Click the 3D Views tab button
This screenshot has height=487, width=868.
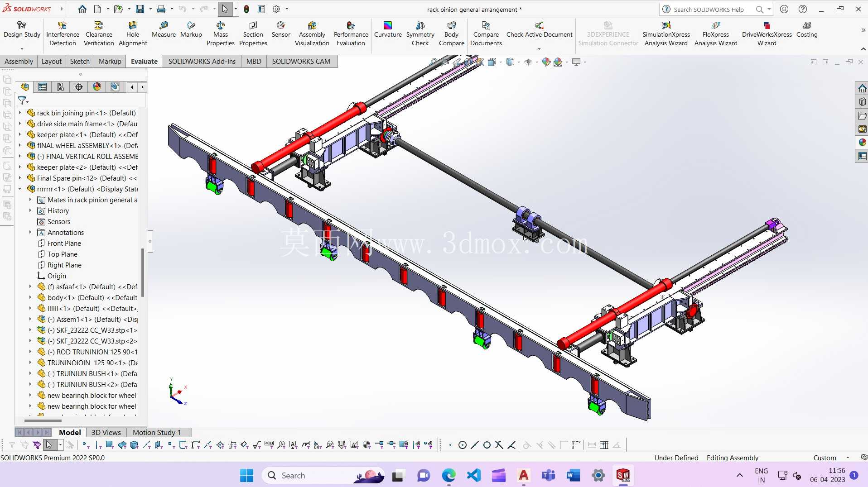tap(106, 433)
